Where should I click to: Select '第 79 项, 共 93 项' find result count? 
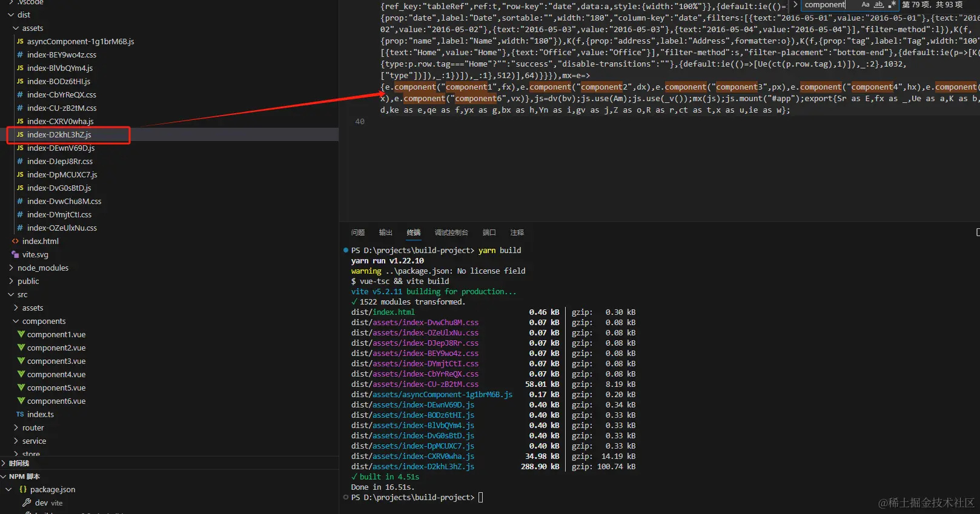pos(932,5)
